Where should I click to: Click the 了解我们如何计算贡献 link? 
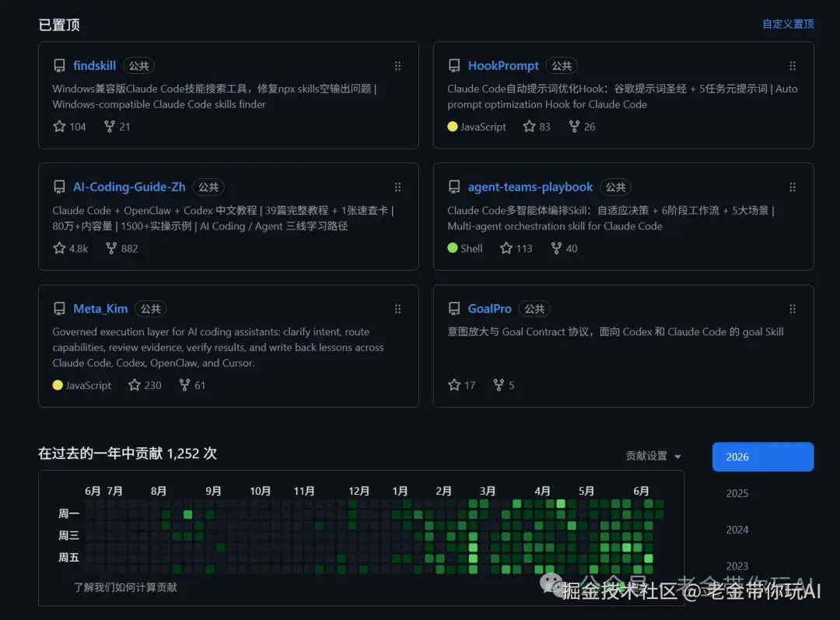tap(124, 587)
